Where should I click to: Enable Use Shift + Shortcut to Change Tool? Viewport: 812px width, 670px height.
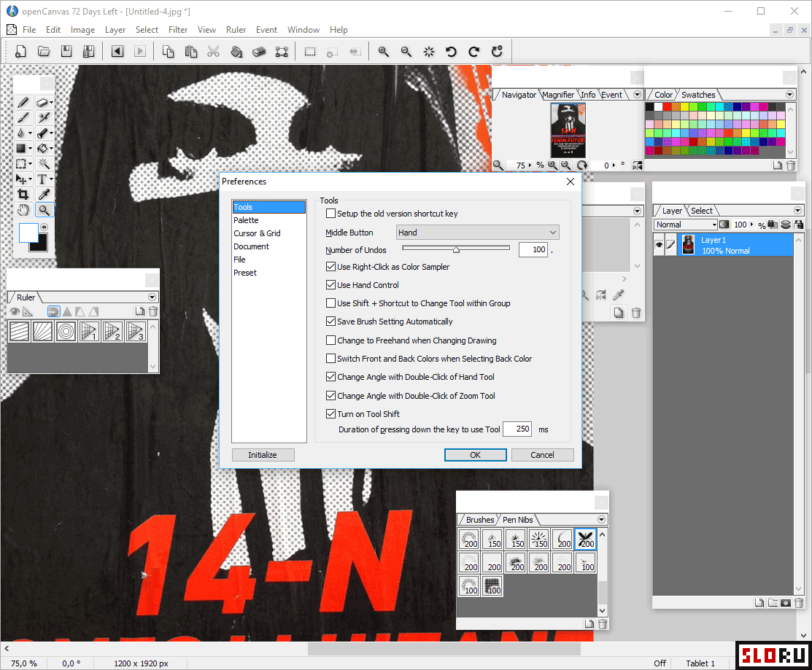click(330, 303)
